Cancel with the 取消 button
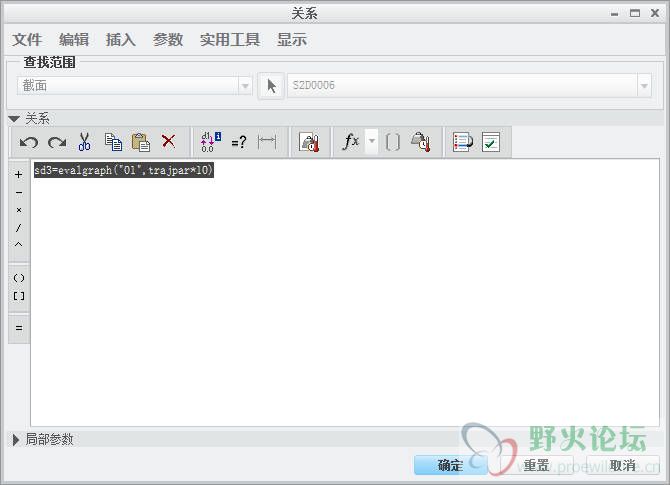 623,465
